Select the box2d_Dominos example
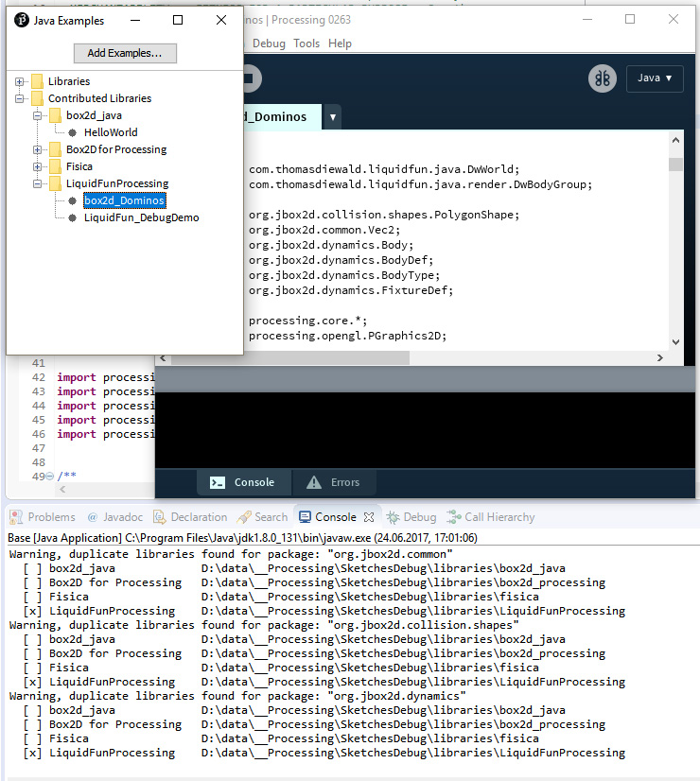The width and height of the screenshot is (700, 781). [x=125, y=200]
